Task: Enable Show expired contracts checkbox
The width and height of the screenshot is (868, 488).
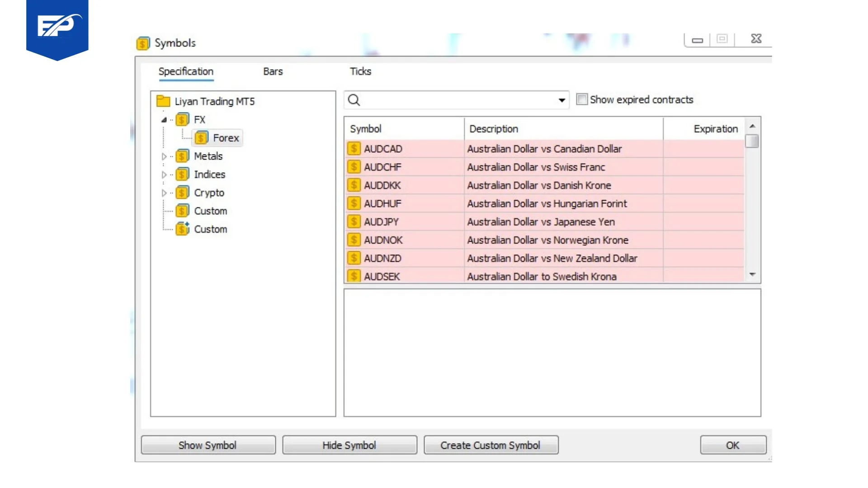Action: point(582,99)
